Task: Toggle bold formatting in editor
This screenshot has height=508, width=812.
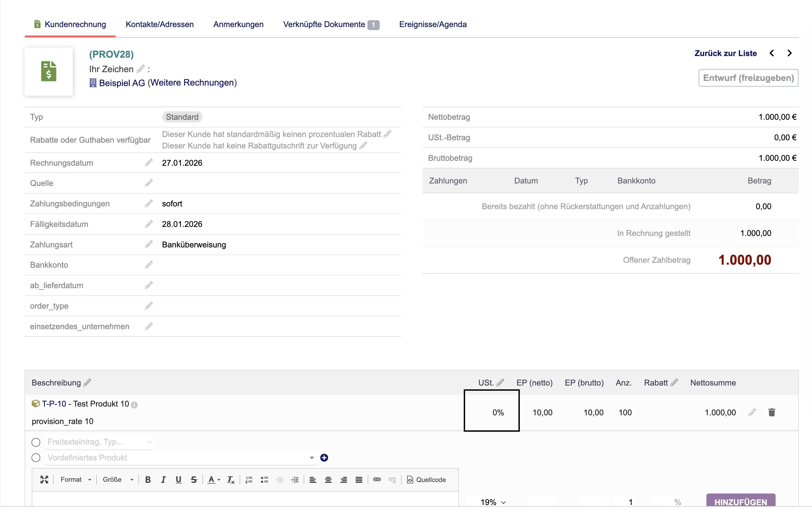Action: coord(148,480)
